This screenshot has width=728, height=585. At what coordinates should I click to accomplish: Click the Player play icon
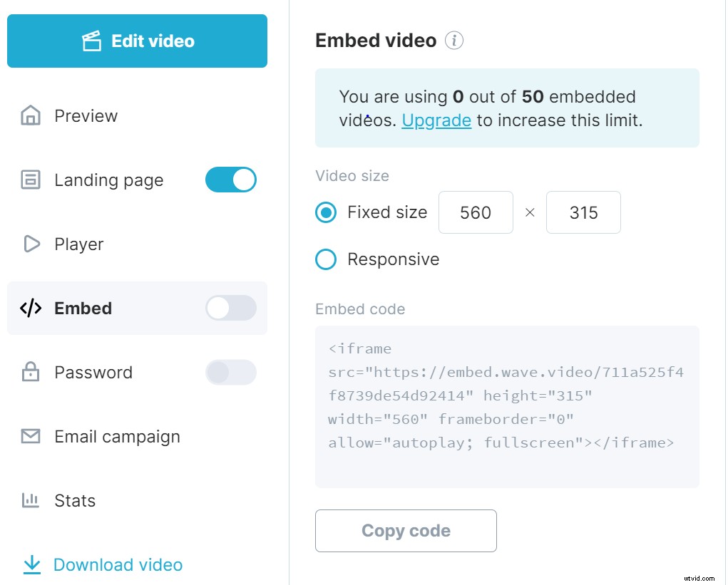tap(31, 244)
